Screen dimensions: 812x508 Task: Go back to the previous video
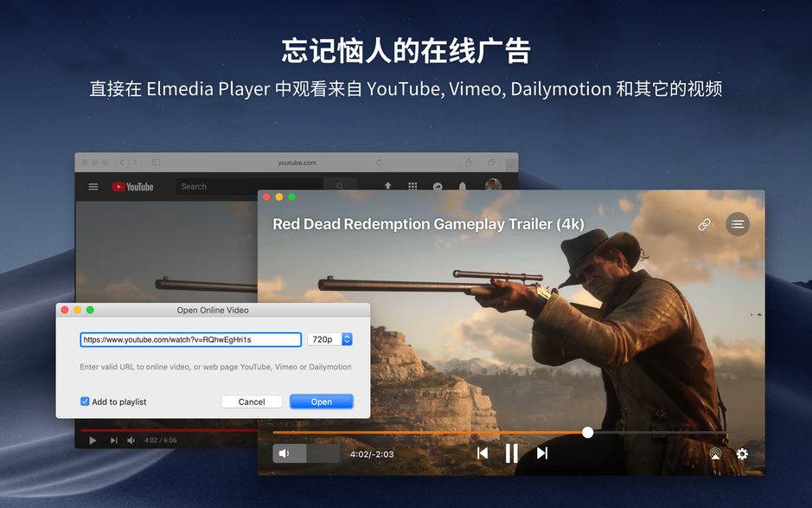pyautogui.click(x=483, y=453)
